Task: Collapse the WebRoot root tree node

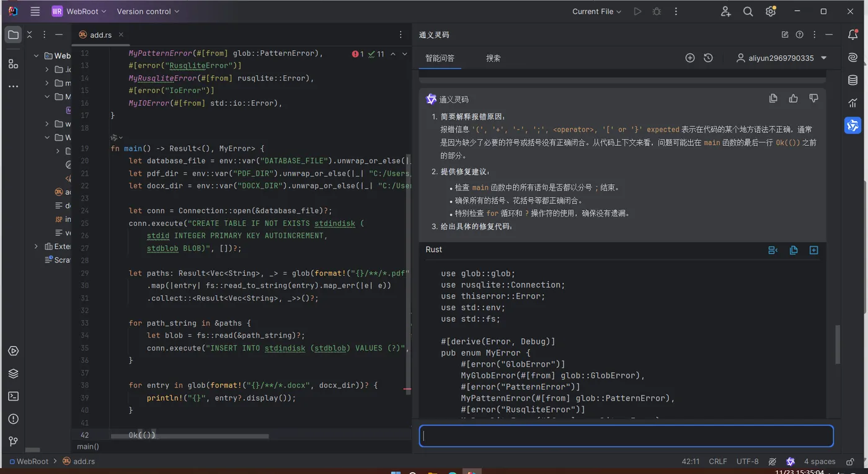Action: 37,56
